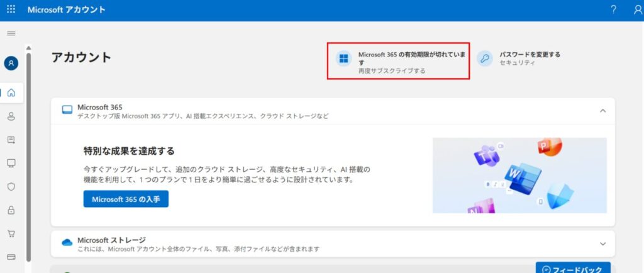Open the Privacy lock sidebar icon

pos(11,210)
